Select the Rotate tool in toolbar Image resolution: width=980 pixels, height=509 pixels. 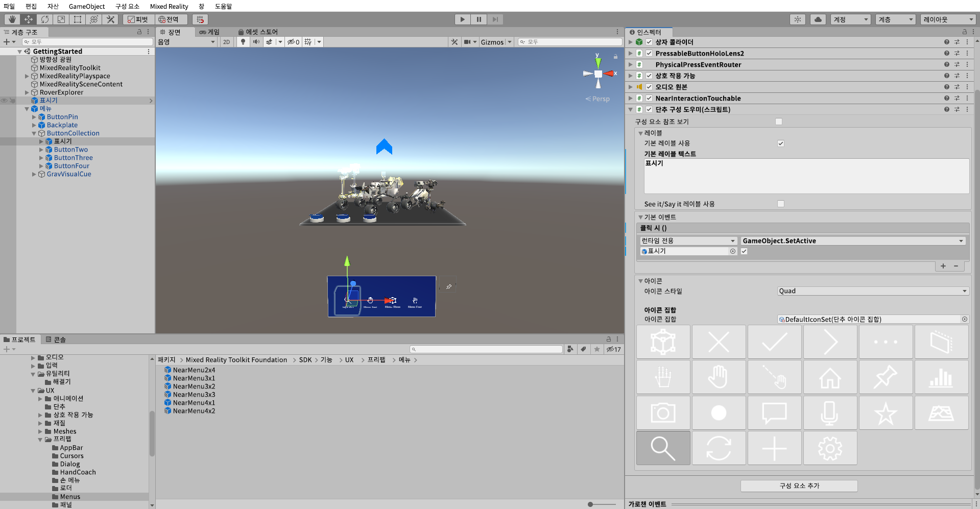click(x=45, y=19)
